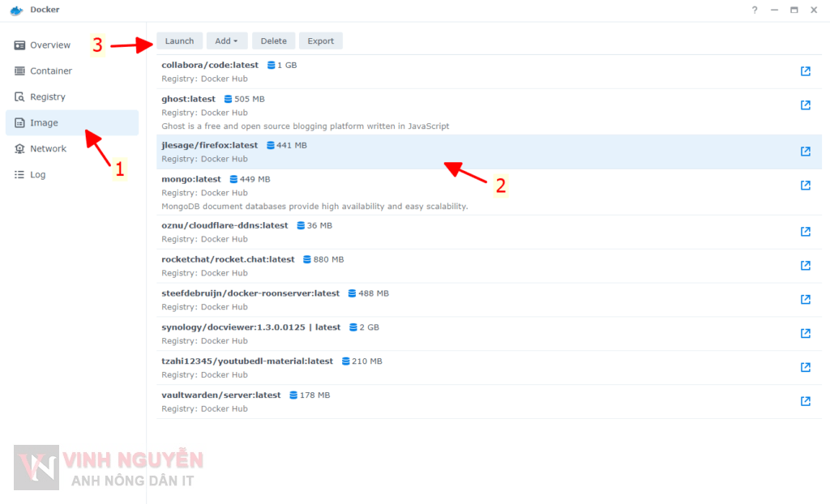830x504 pixels.
Task: Open Docker Hub page for mongo:latest
Action: tap(805, 185)
